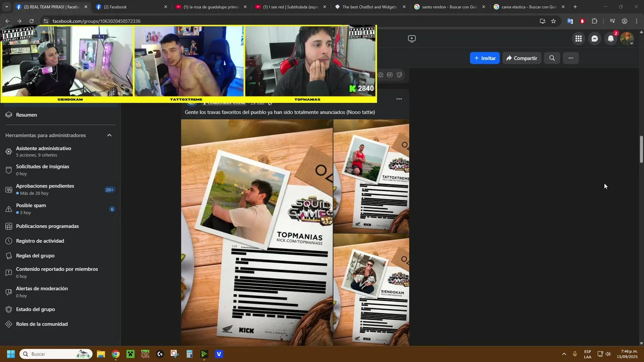The width and height of the screenshot is (644, 362).
Task: Open the tab search dropdown arrow
Action: pyautogui.click(x=7, y=7)
